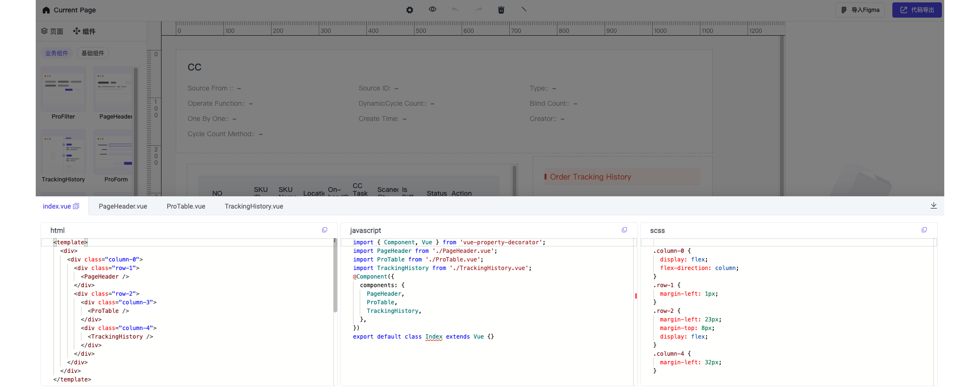
Task: Select the TrackingHistory.vue tab
Action: (x=253, y=206)
